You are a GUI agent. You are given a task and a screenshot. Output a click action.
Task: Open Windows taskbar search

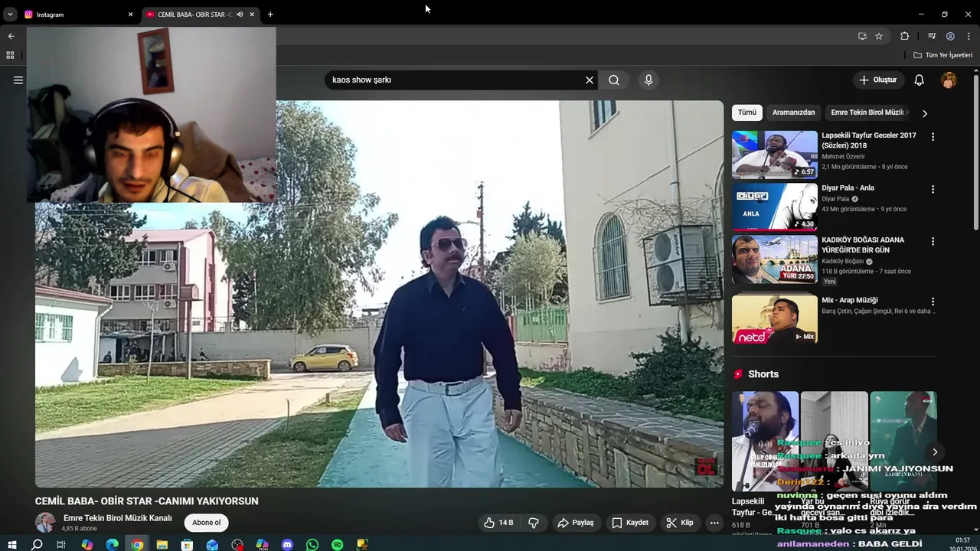[37, 545]
